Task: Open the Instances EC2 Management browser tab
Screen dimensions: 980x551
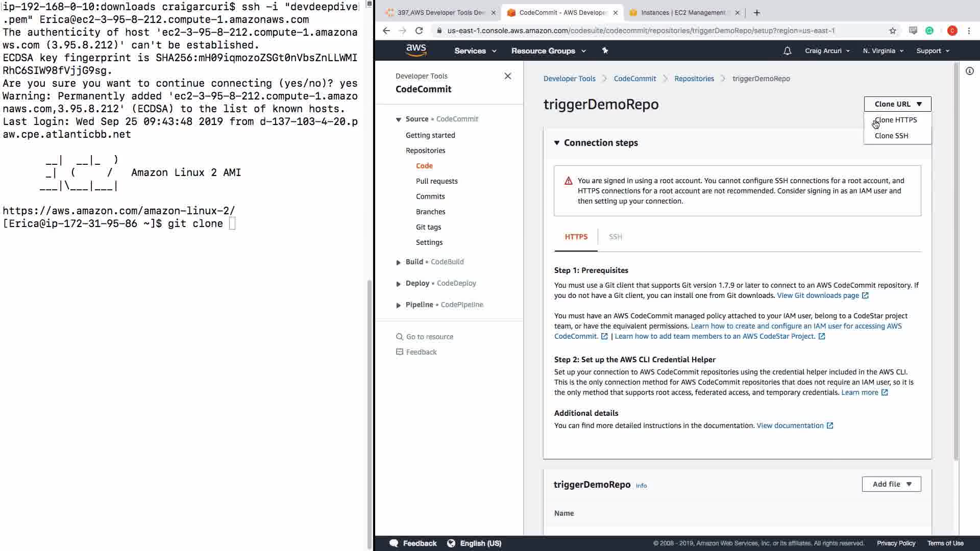Action: click(x=682, y=13)
